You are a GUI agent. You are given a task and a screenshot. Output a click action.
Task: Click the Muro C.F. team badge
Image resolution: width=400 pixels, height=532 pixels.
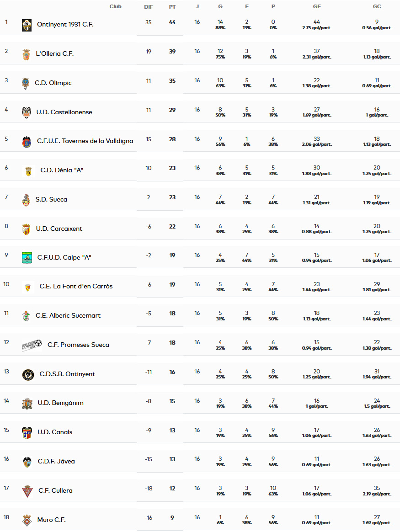pyautogui.click(x=27, y=520)
